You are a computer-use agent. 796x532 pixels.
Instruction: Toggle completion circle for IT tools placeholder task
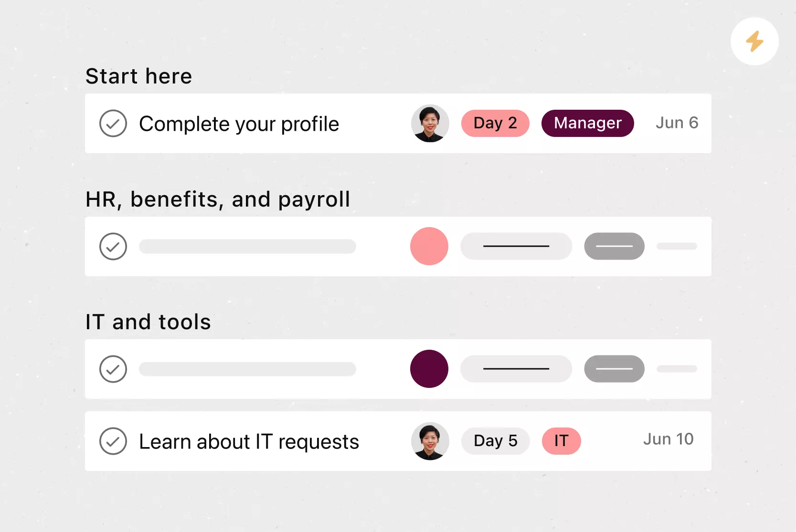click(x=113, y=369)
